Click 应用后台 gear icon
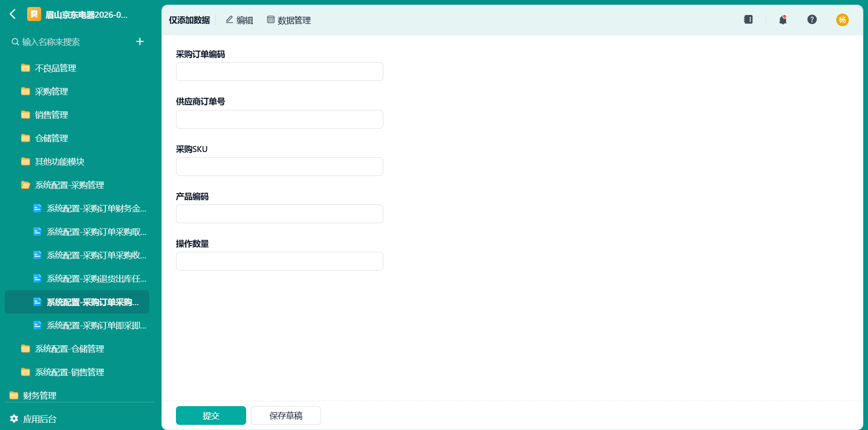 [14, 419]
